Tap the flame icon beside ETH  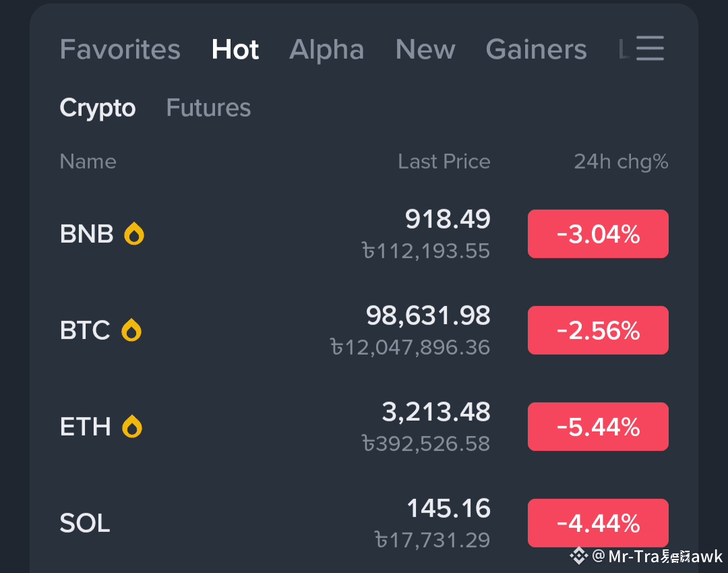[132, 427]
